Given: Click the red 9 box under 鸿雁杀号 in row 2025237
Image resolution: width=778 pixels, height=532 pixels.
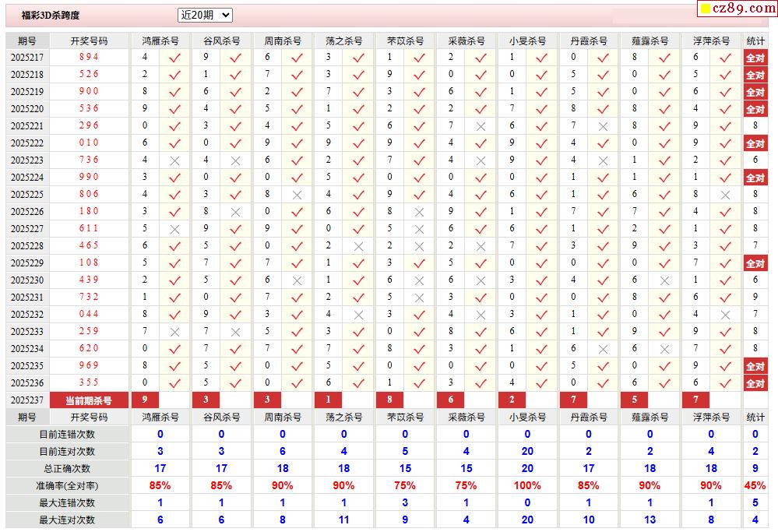Looking at the screenshot, I should coord(145,400).
